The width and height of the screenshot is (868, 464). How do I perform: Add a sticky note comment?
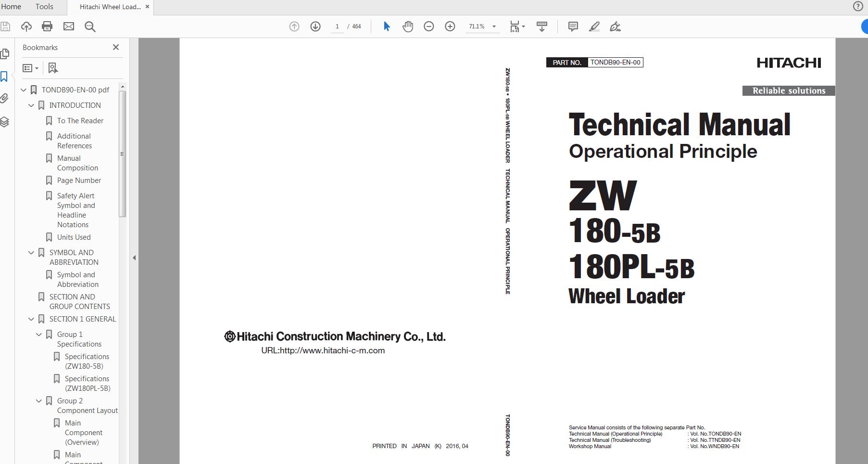pyautogui.click(x=573, y=26)
